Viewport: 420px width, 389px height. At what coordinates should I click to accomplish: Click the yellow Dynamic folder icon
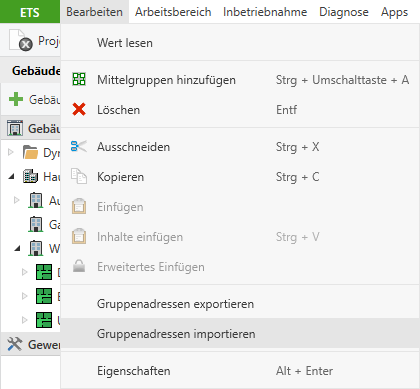pos(30,152)
